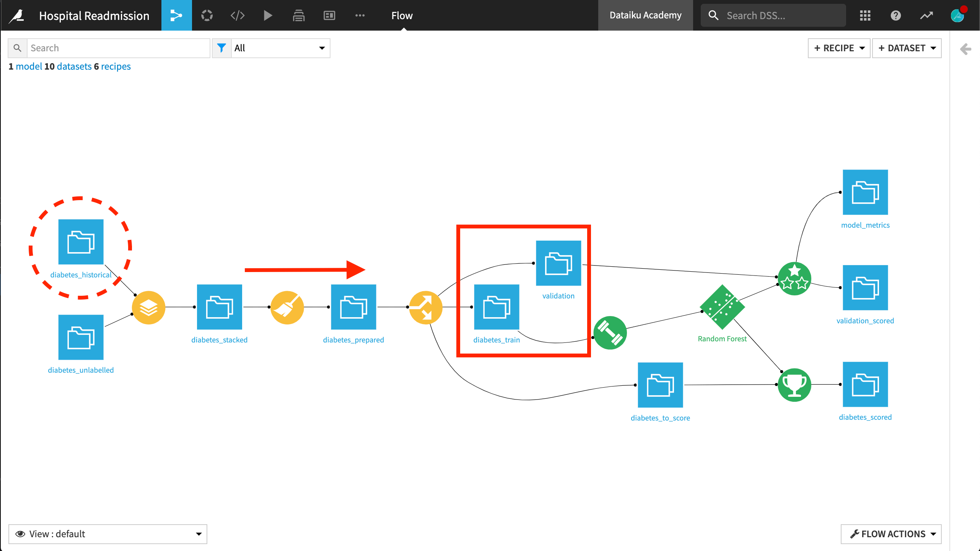Select the diabetes_historical dataset node
The height and width of the screenshot is (551, 980).
[81, 242]
